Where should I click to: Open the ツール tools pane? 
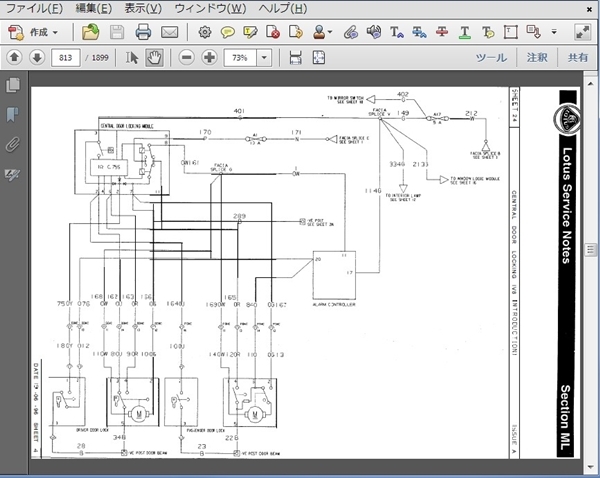coord(491,58)
